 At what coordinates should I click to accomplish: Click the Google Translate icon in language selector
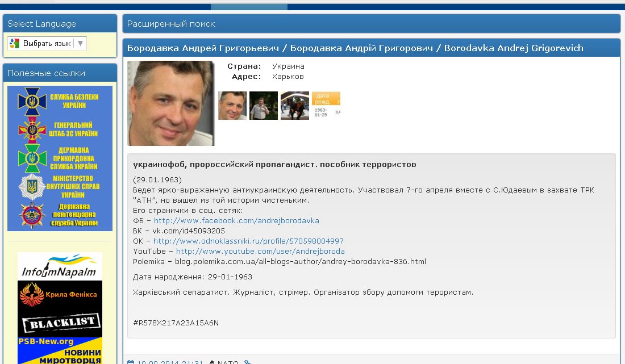pyautogui.click(x=14, y=43)
